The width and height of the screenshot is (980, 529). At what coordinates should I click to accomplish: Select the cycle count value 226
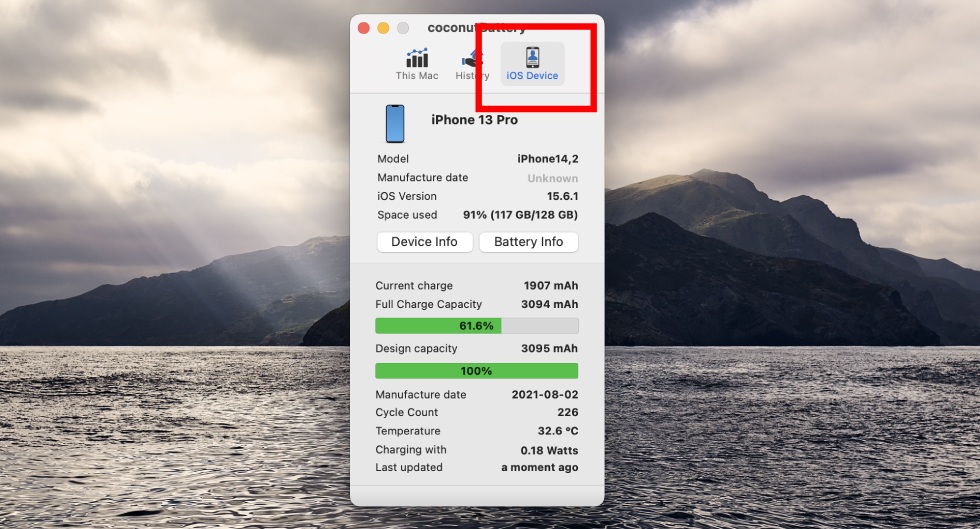pyautogui.click(x=568, y=412)
